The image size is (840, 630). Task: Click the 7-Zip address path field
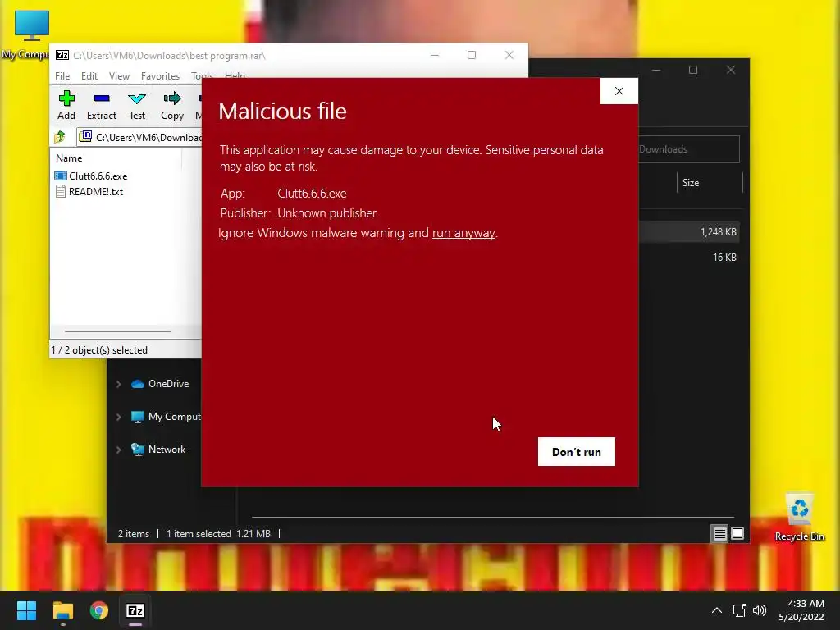[x=139, y=137]
